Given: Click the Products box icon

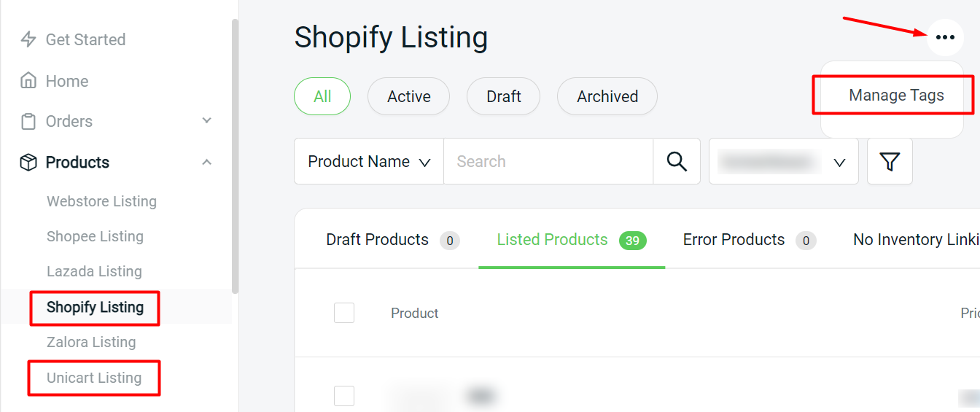Looking at the screenshot, I should click(28, 162).
